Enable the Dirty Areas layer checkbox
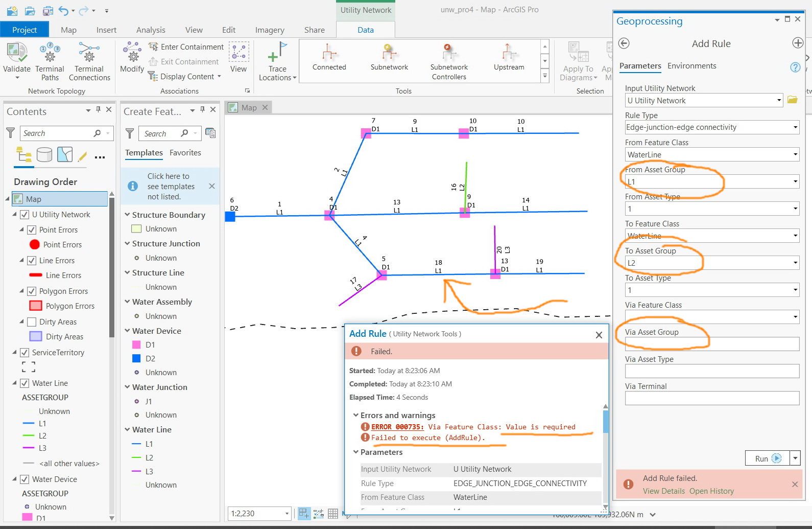This screenshot has height=529, width=812. pyautogui.click(x=32, y=322)
